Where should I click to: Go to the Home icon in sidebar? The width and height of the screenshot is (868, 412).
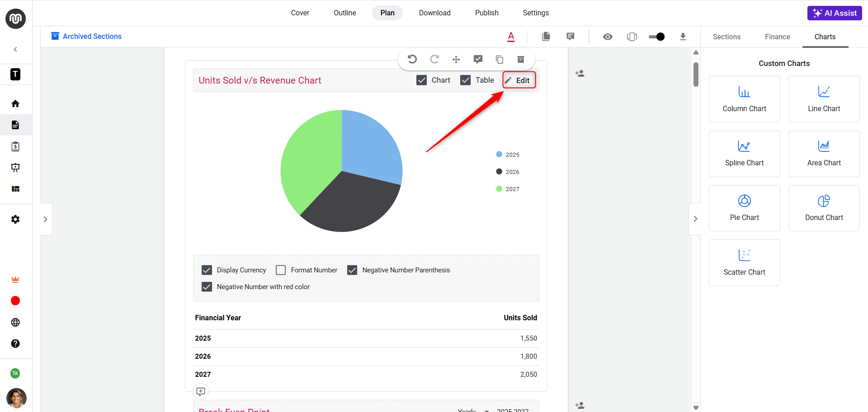15,103
